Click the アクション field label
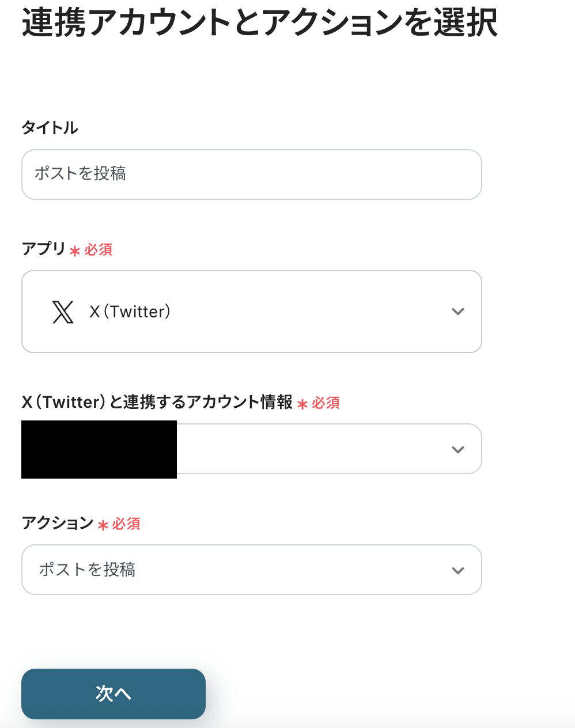The width and height of the screenshot is (575, 728). click(57, 523)
